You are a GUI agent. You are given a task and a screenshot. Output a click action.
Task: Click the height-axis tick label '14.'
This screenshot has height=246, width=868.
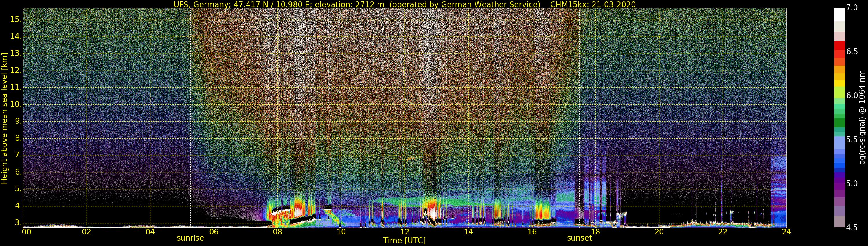[x=16, y=37]
